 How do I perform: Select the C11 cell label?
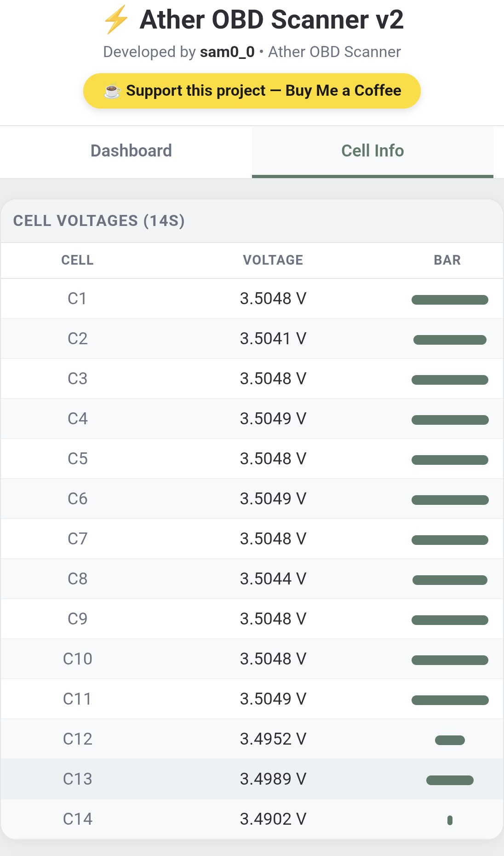[x=77, y=699]
